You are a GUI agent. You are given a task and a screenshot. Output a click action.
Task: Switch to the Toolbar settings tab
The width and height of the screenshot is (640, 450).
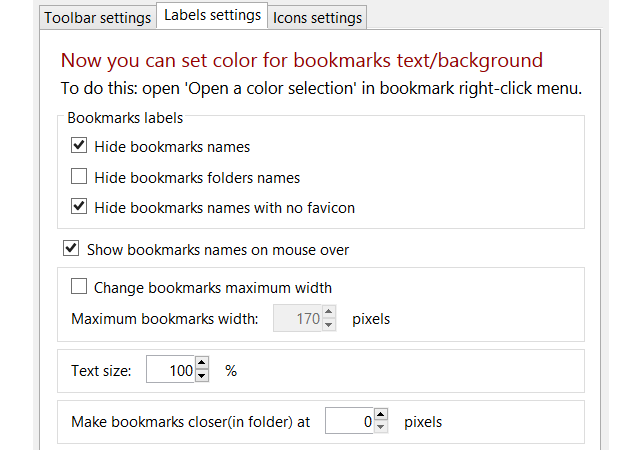[98, 17]
